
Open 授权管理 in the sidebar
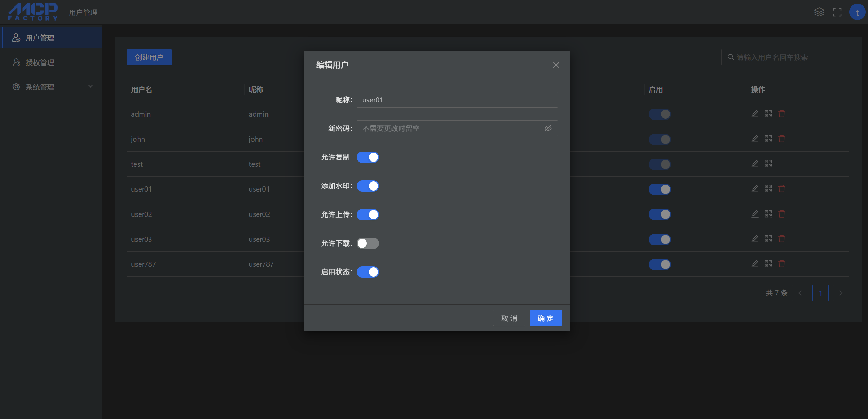(40, 62)
